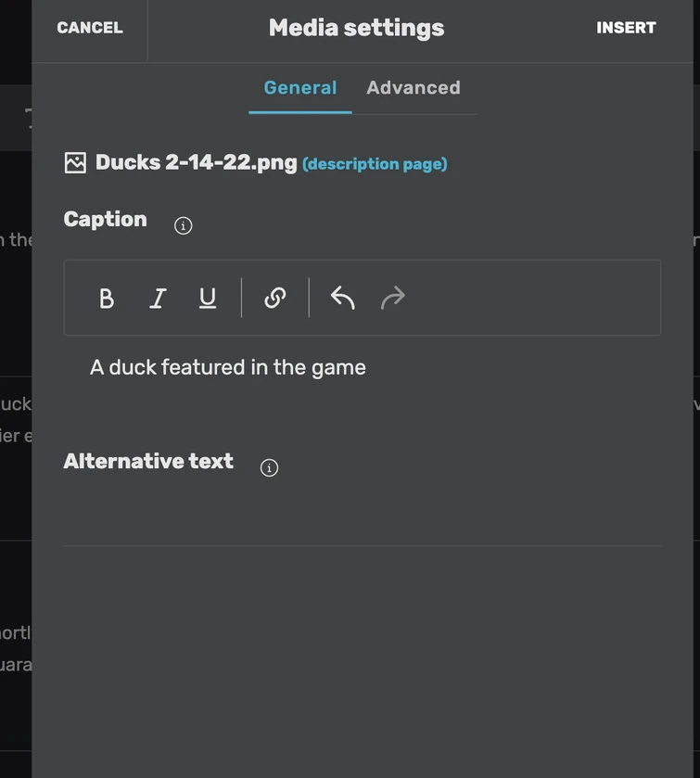Click the Alternative text heading label

148,462
